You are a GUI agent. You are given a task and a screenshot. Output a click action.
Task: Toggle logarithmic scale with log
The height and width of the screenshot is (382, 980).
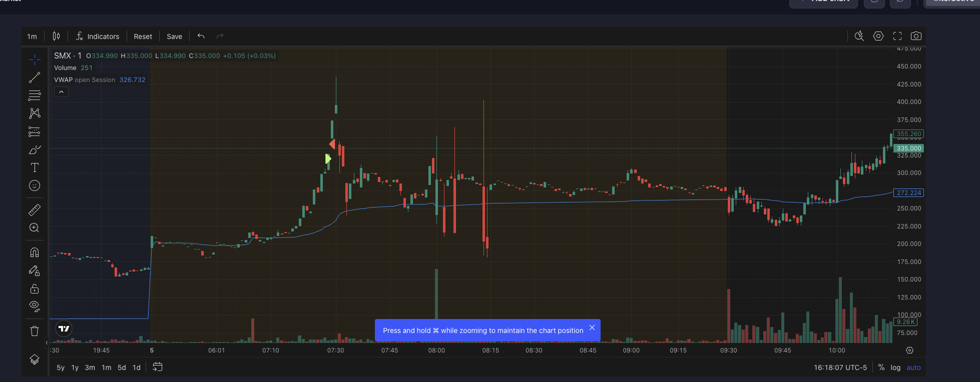895,367
